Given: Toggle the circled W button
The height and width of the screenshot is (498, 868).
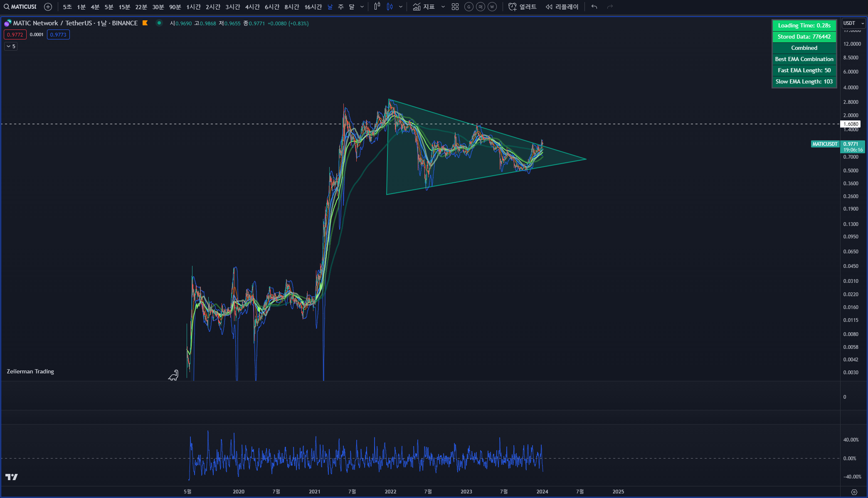Looking at the screenshot, I should 492,7.
